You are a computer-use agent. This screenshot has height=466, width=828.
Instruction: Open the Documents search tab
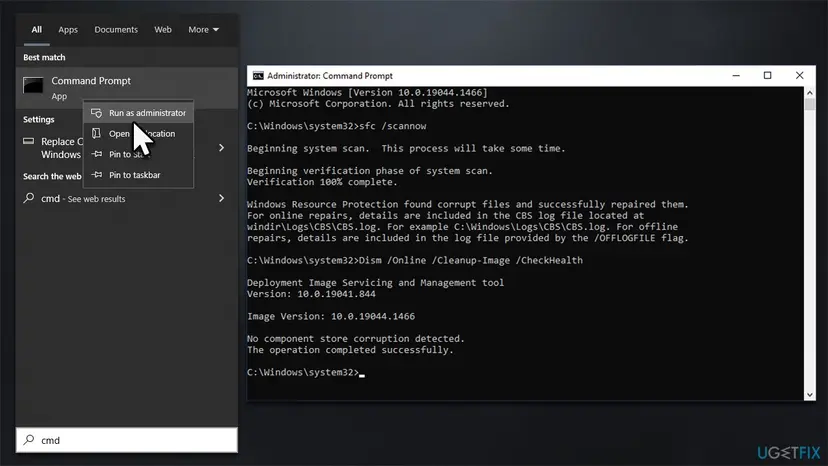click(116, 30)
